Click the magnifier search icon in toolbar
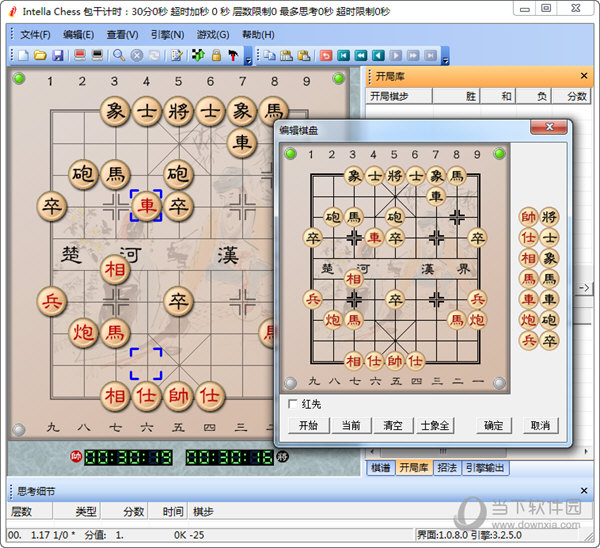 (x=119, y=55)
